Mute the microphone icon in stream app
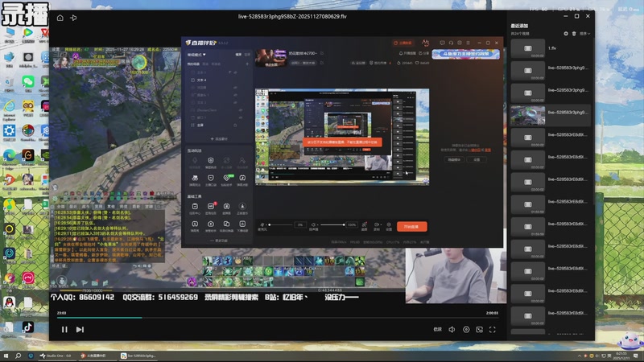The image size is (644, 362). [262, 225]
